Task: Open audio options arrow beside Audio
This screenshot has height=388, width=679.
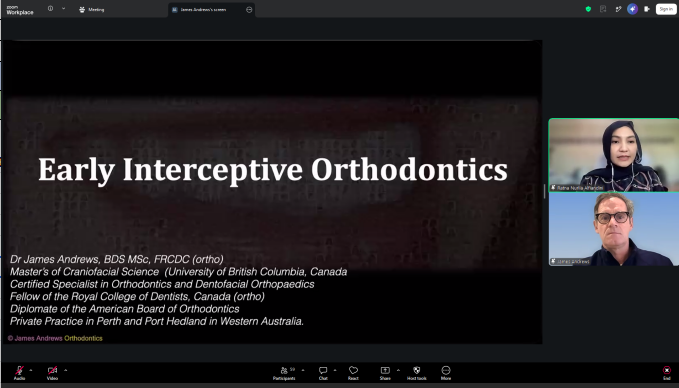Action: (x=31, y=370)
